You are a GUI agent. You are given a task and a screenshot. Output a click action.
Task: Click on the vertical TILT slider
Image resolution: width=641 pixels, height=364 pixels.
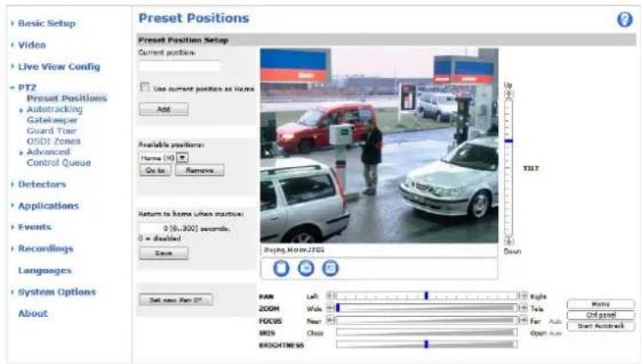[508, 168]
